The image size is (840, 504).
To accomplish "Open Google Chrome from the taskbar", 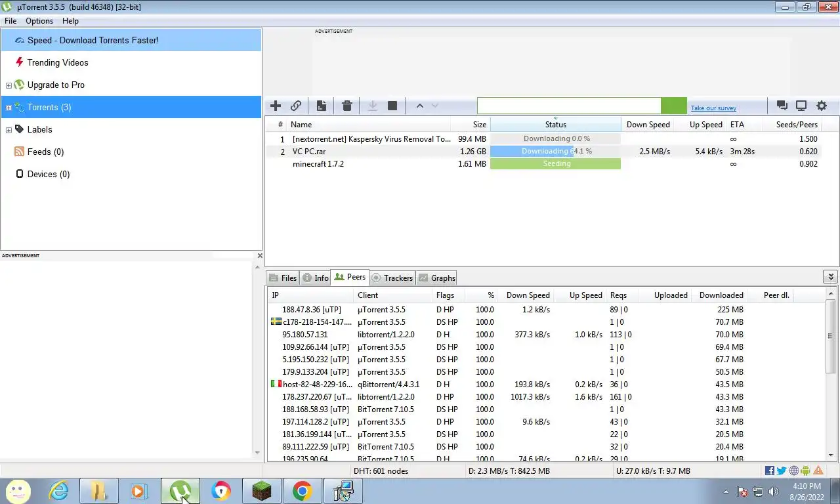I will tap(302, 491).
